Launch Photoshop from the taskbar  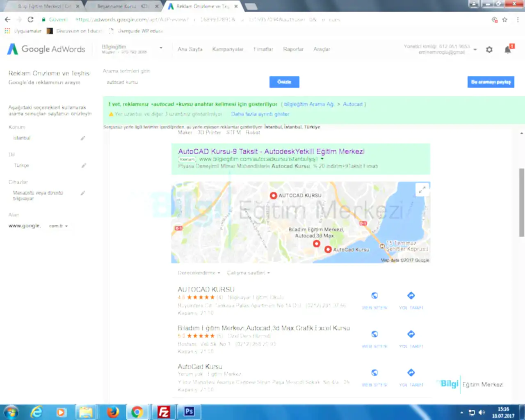tap(189, 412)
